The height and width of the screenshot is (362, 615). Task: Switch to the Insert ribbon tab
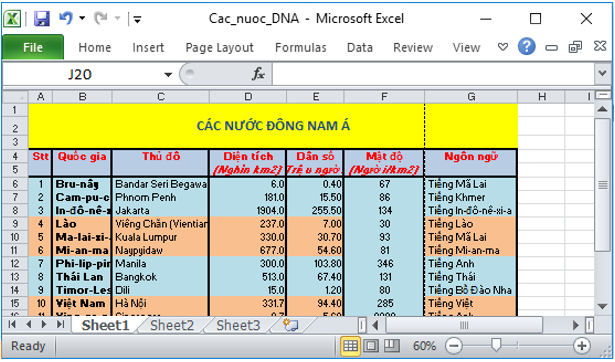[148, 47]
